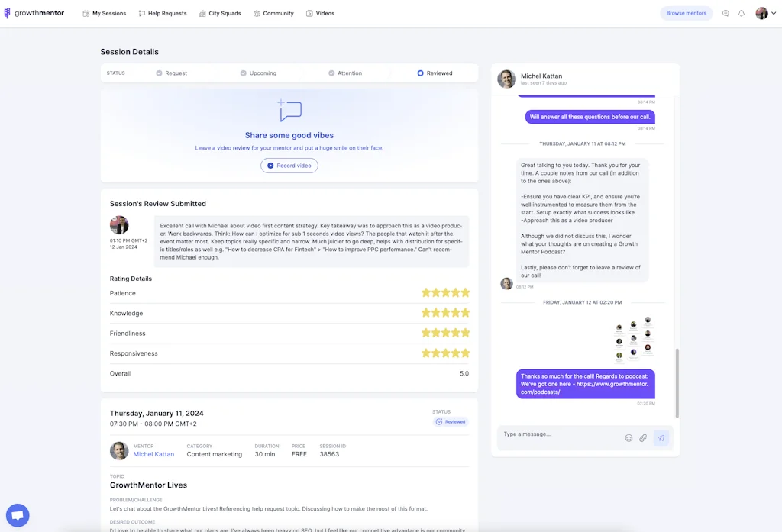This screenshot has width=782, height=532.
Task: Open the Intercom chat bubble
Action: (x=17, y=515)
